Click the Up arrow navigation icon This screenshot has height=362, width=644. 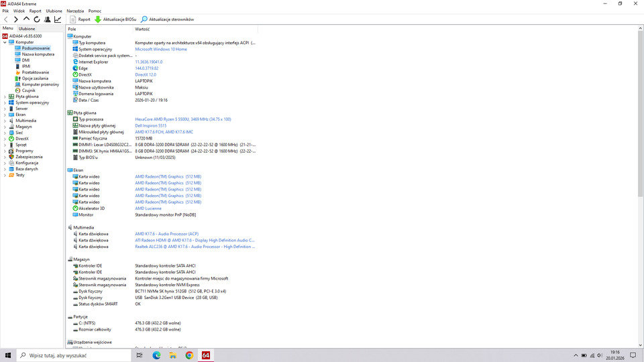(27, 19)
